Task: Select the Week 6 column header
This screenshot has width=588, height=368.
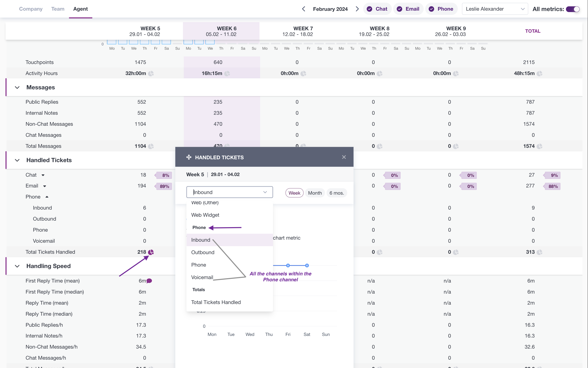Action: tap(221, 31)
